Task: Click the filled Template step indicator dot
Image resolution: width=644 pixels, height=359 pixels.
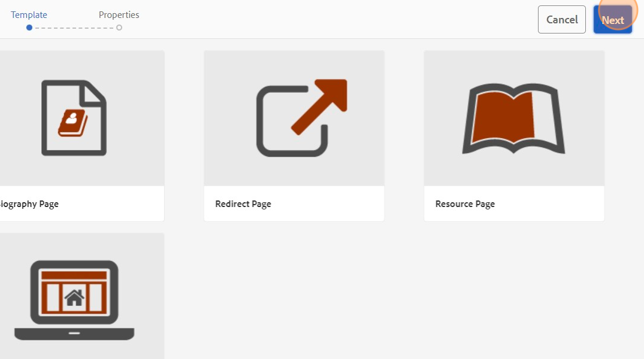Action: tap(29, 28)
